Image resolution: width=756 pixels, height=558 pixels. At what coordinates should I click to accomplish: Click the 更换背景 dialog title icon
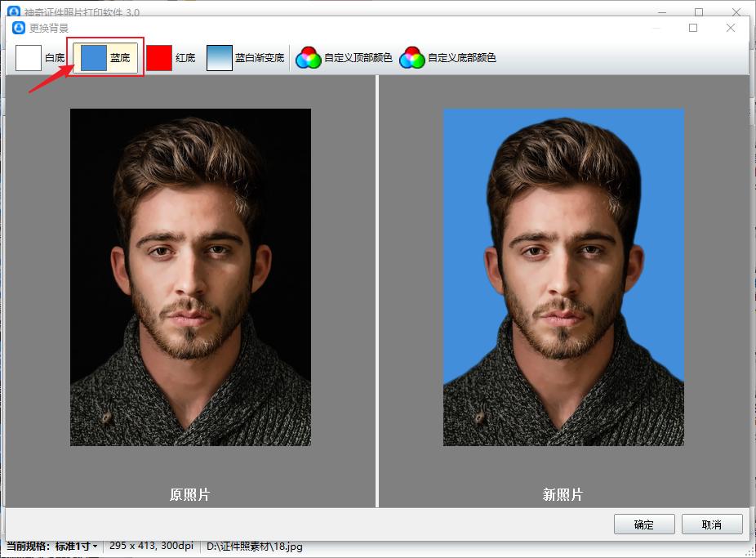coord(19,28)
